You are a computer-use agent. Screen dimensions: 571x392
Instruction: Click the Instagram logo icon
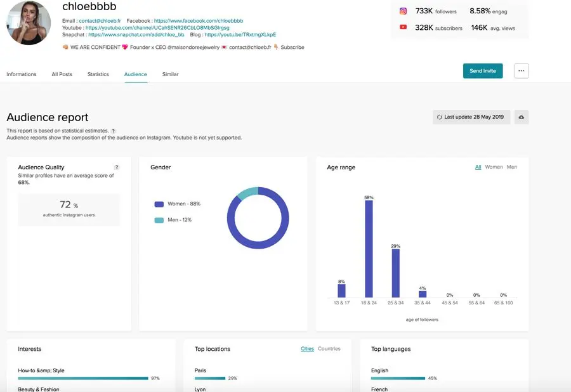(403, 11)
